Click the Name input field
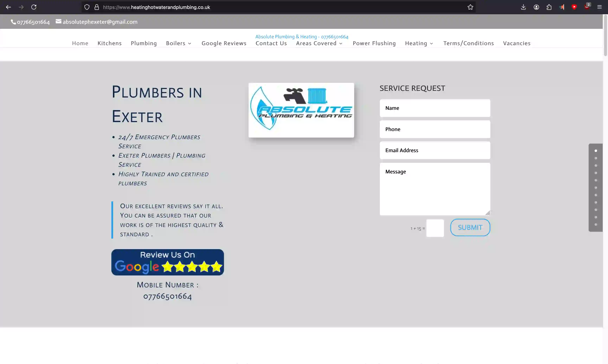The height and width of the screenshot is (364, 608). (x=434, y=108)
